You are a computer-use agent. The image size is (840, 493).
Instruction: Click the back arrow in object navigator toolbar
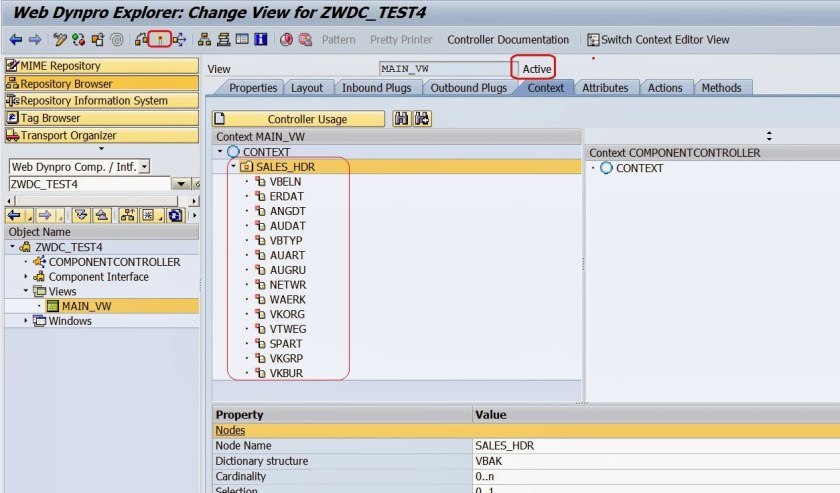pos(14,215)
